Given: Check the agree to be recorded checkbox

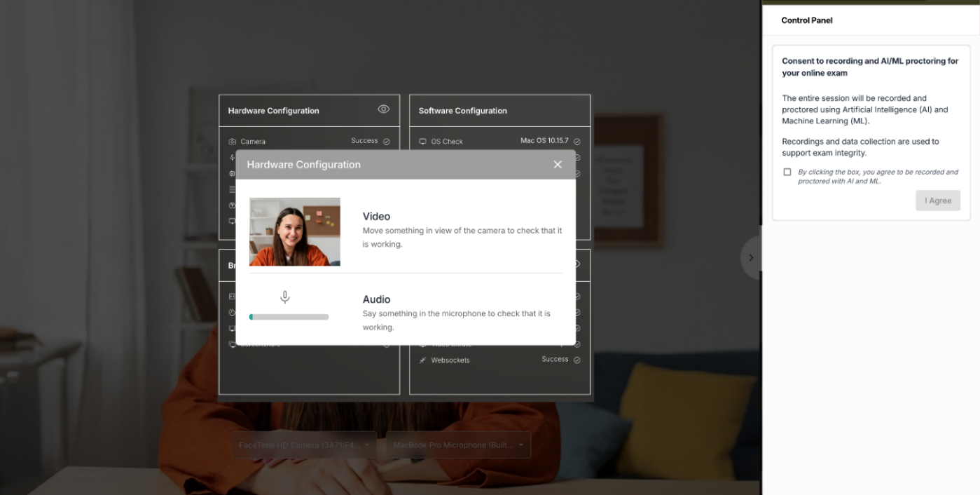Looking at the screenshot, I should tap(787, 172).
